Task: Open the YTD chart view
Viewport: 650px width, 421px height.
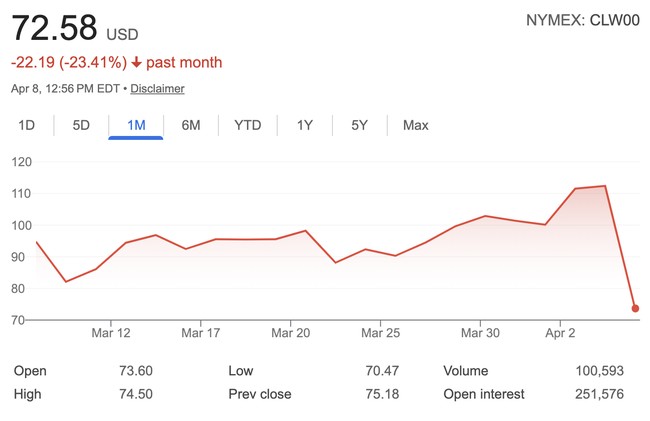Action: pos(247,125)
